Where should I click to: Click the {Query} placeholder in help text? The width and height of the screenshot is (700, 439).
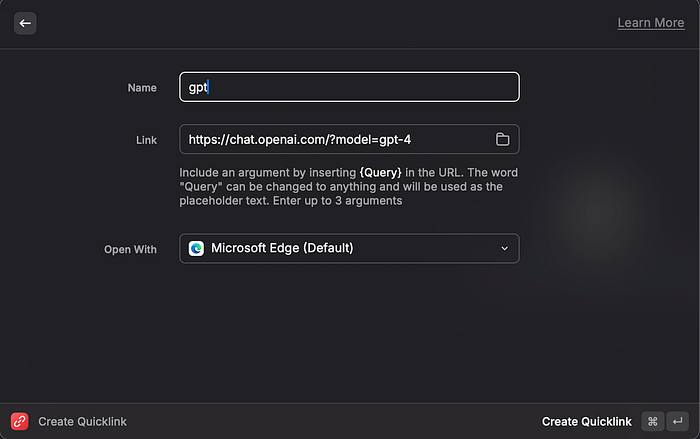pyautogui.click(x=380, y=172)
